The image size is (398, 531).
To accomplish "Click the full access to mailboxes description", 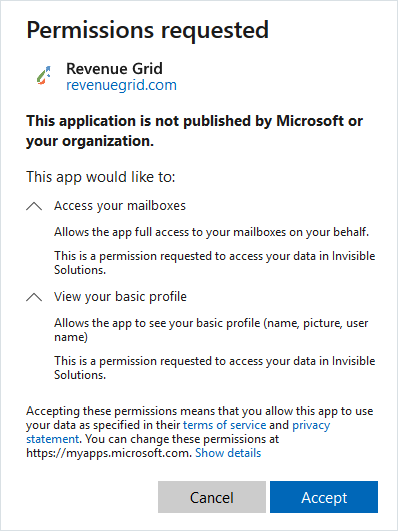I will coord(211,232).
